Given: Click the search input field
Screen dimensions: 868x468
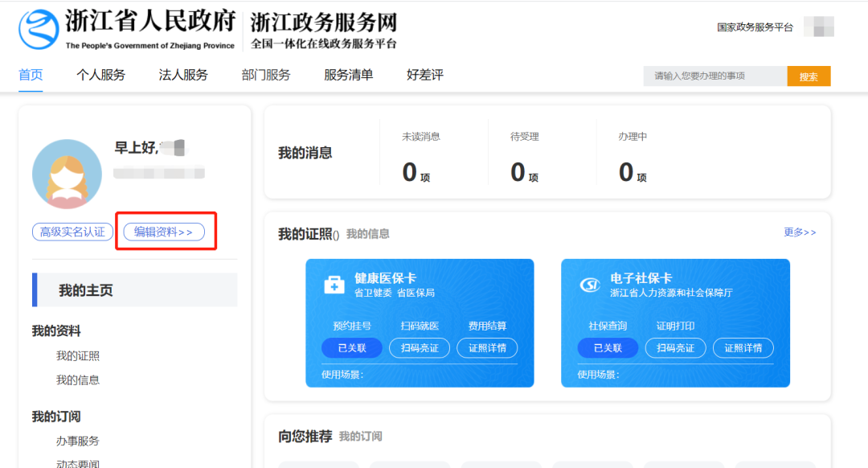Looking at the screenshot, I should (714, 76).
